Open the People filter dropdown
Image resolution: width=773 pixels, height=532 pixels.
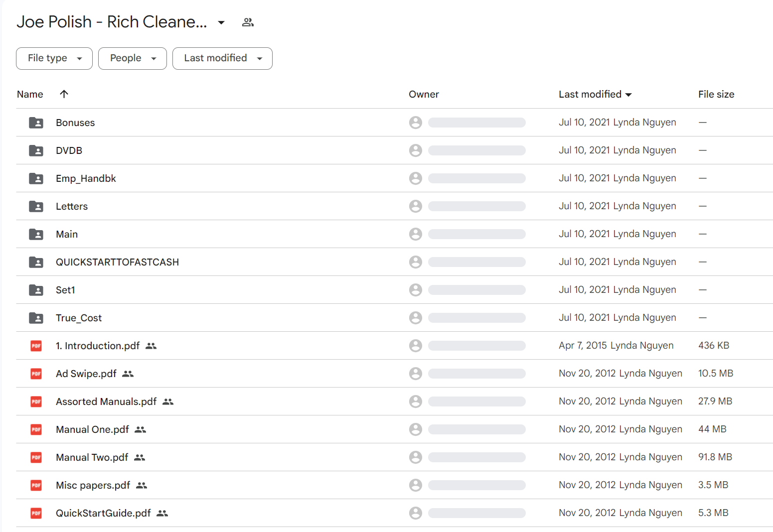133,58
